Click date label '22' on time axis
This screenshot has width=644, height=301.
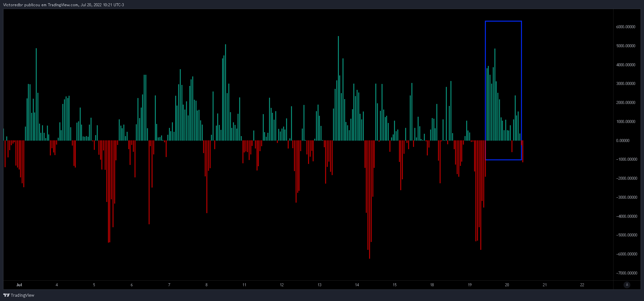click(582, 285)
